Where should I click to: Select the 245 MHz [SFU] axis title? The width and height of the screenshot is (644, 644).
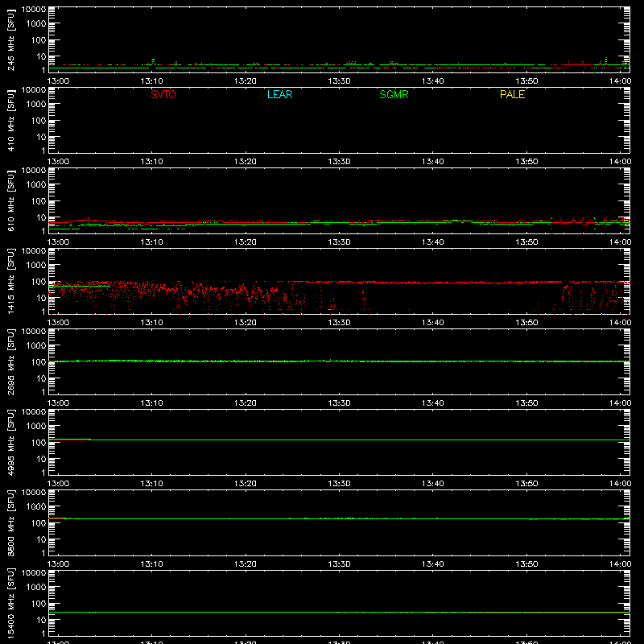pyautogui.click(x=10, y=39)
